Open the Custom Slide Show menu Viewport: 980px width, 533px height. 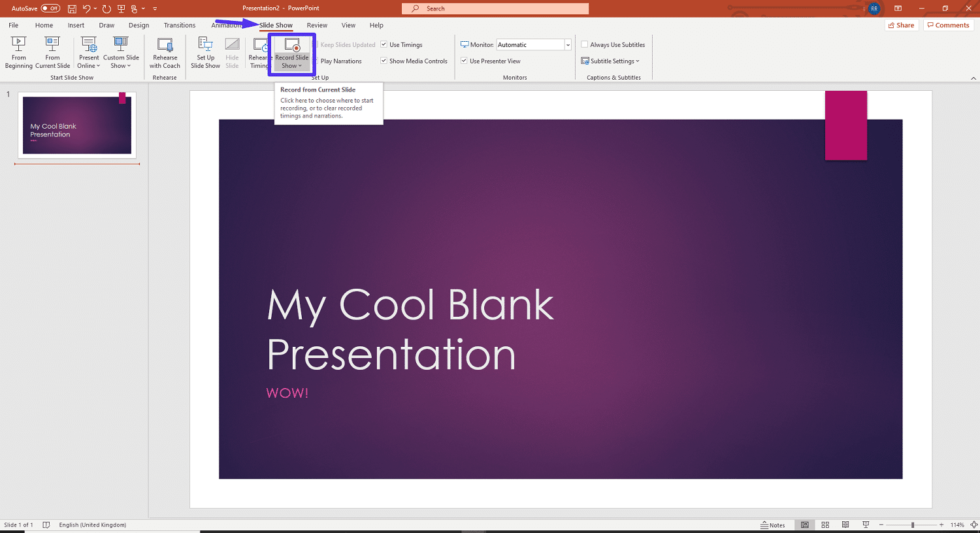pyautogui.click(x=121, y=52)
